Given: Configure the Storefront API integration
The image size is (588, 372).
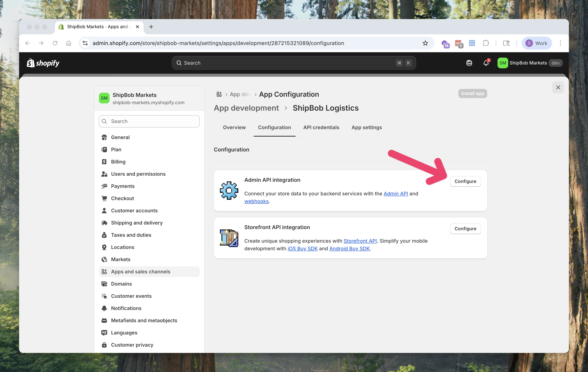Looking at the screenshot, I should [x=465, y=229].
